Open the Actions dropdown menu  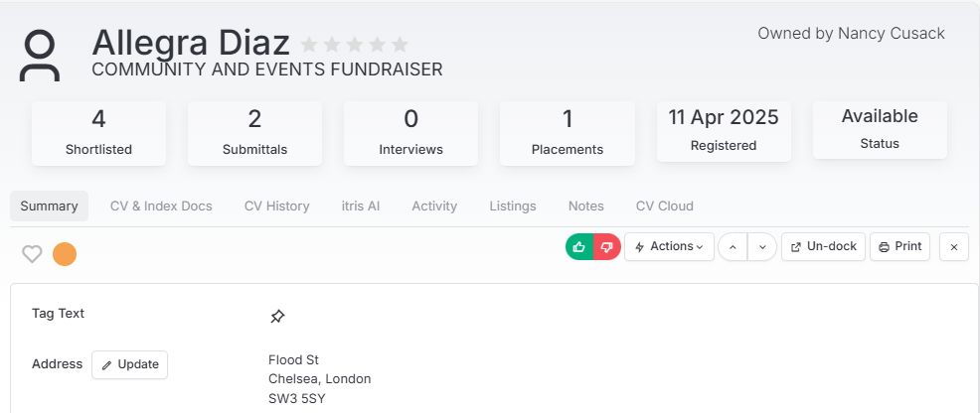click(669, 246)
